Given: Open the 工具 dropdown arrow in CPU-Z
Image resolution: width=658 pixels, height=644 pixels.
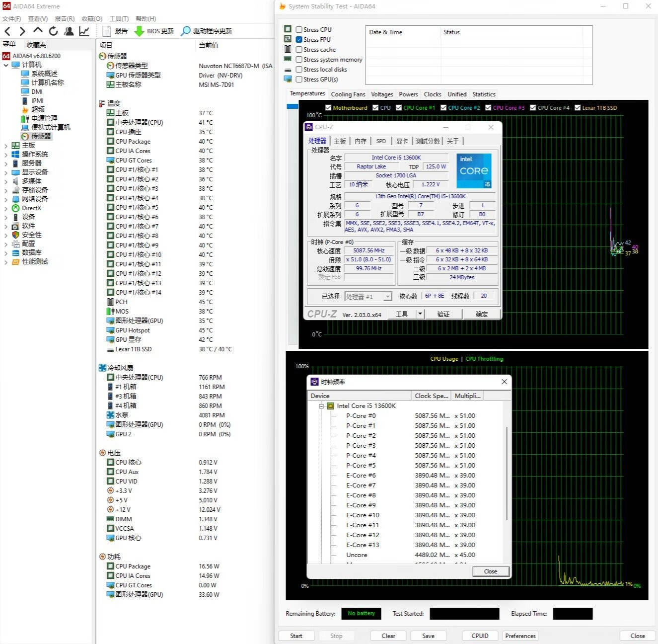Looking at the screenshot, I should [420, 314].
